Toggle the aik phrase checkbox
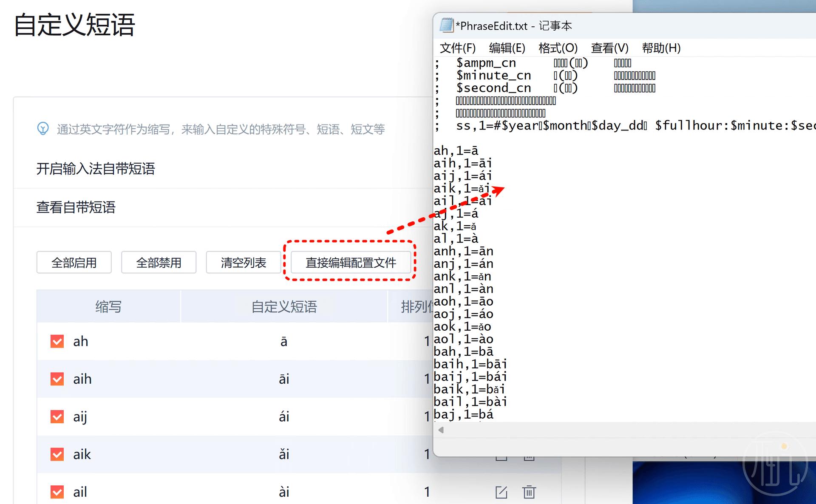The height and width of the screenshot is (504, 816). click(57, 454)
